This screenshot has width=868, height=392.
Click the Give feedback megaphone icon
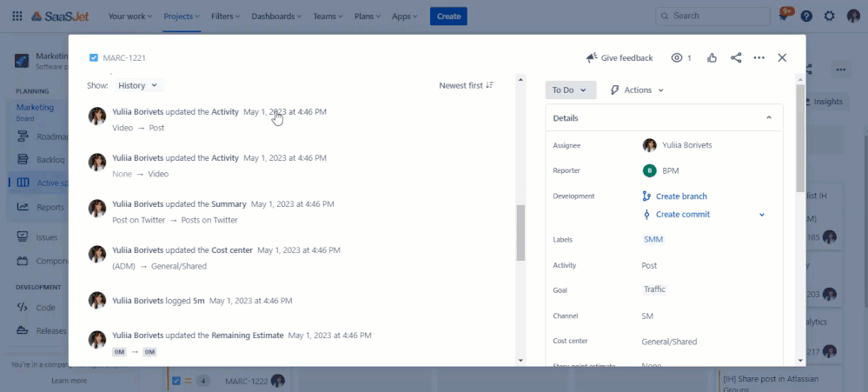[592, 57]
